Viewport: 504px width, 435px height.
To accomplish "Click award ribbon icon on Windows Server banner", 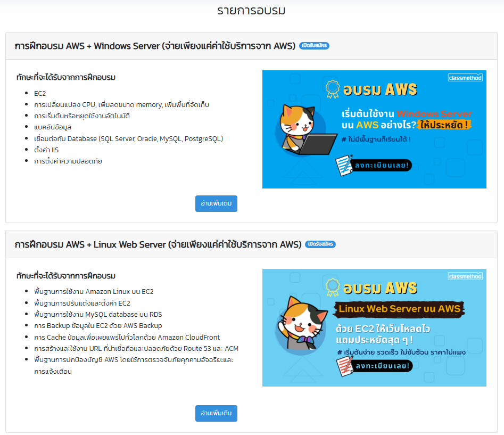I will [x=332, y=89].
